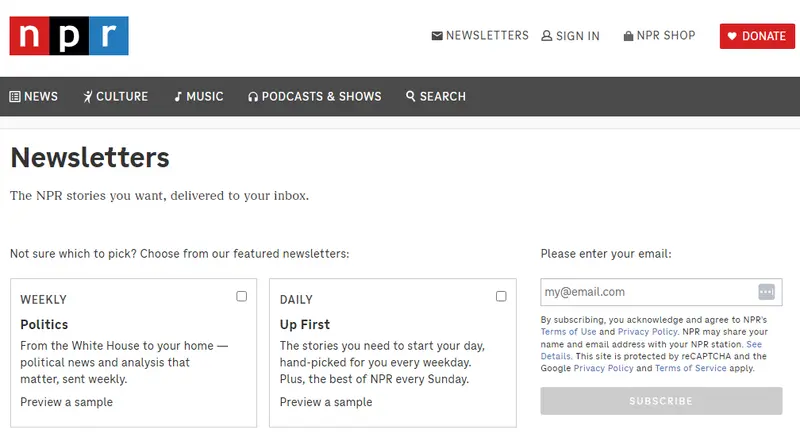Click the newspaper icon beside News

15,97
